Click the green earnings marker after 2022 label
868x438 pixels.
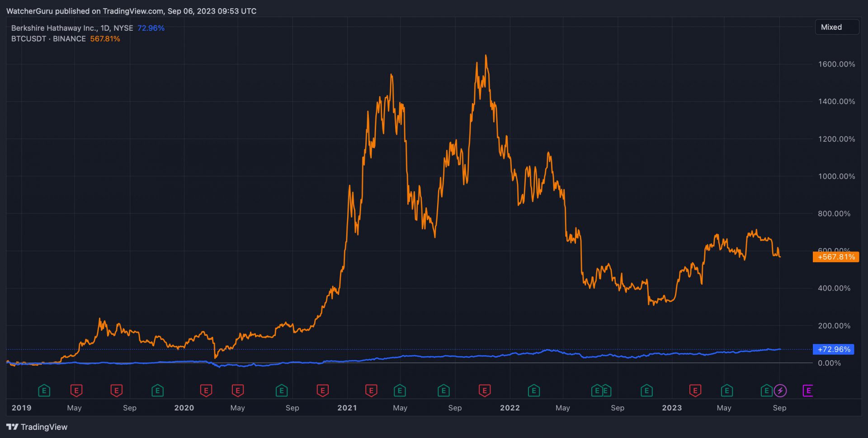click(x=534, y=391)
